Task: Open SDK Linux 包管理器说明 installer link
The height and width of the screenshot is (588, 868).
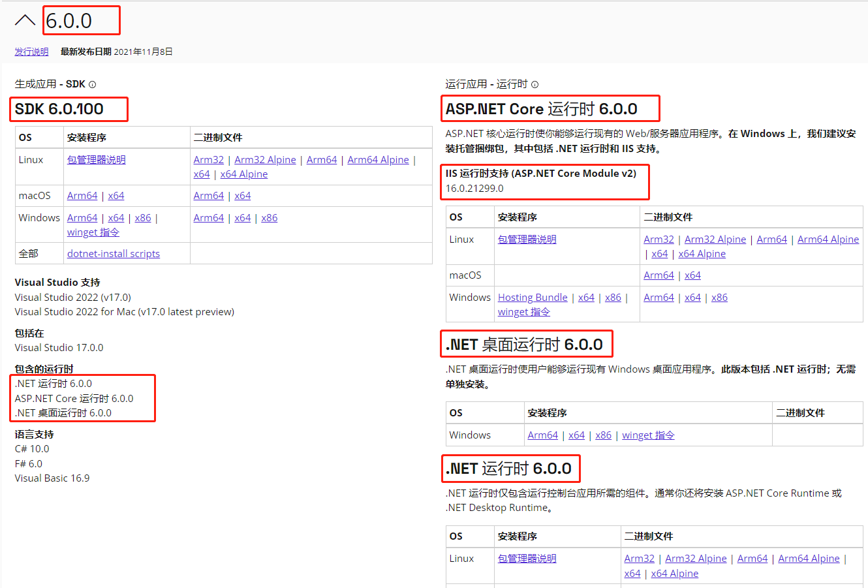Action: (x=97, y=160)
